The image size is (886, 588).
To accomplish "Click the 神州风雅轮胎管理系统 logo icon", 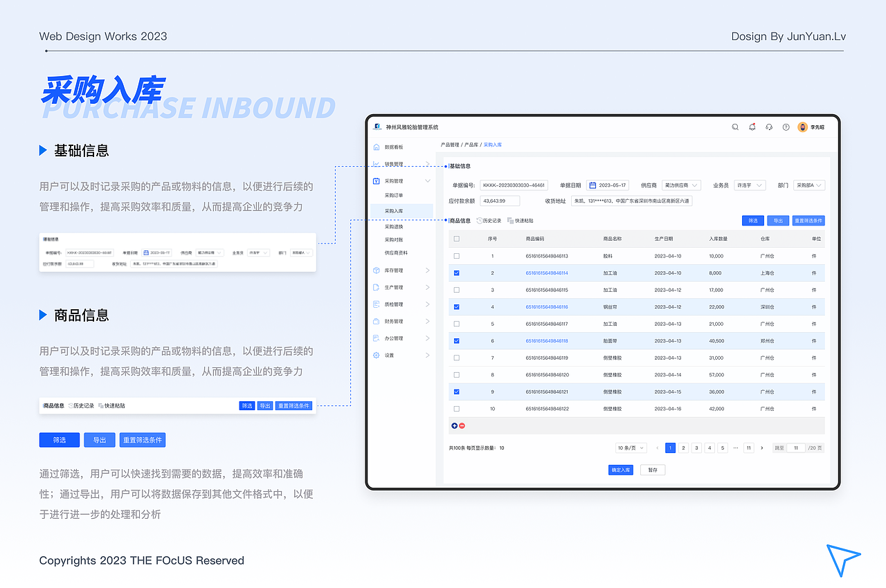I will tap(377, 127).
